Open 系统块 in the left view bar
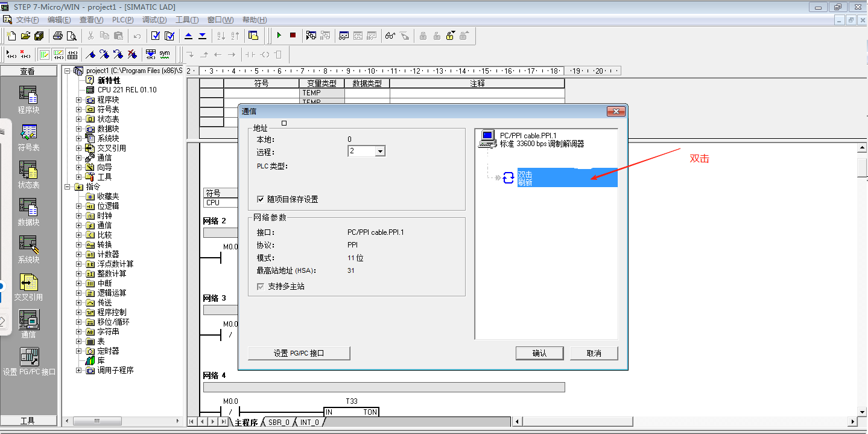This screenshot has height=434, width=868. (28, 249)
